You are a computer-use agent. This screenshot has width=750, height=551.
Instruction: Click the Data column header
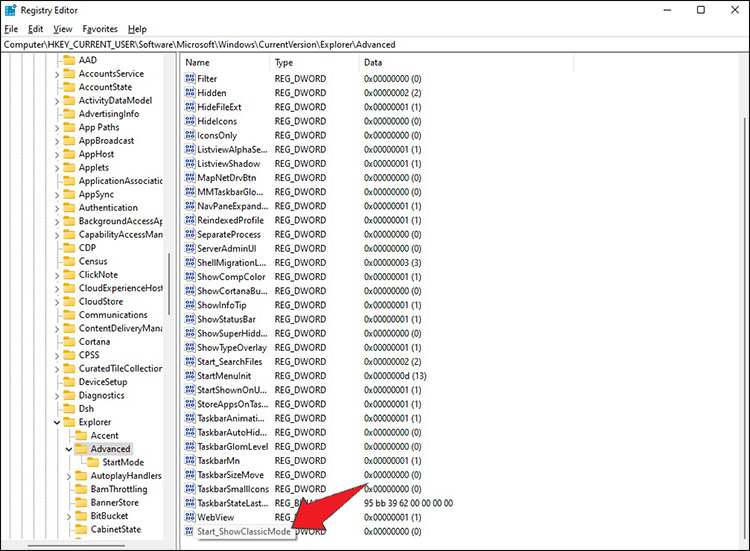(466, 63)
